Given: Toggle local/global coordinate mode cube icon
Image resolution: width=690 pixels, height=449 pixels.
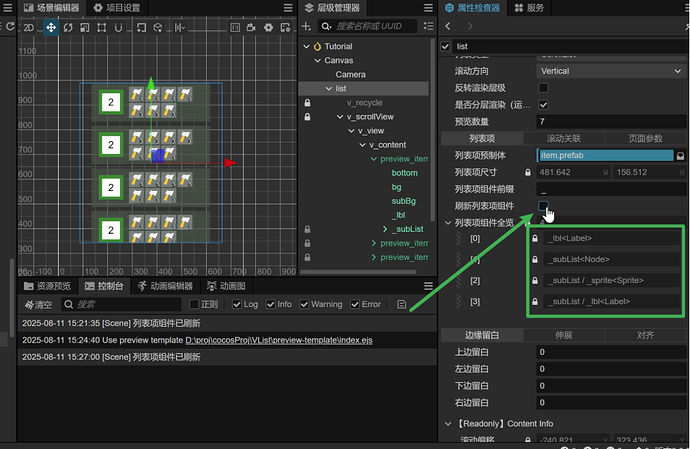Looking at the screenshot, I should (x=158, y=28).
